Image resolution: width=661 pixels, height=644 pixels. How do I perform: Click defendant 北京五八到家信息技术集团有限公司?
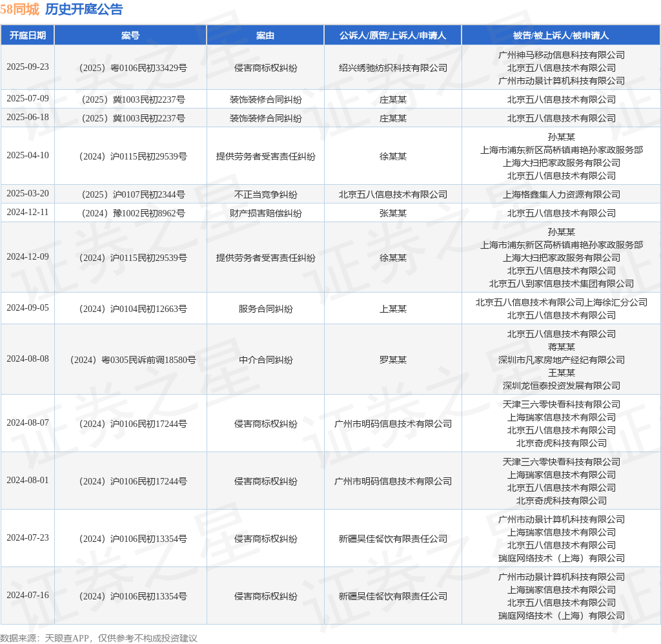pos(562,284)
